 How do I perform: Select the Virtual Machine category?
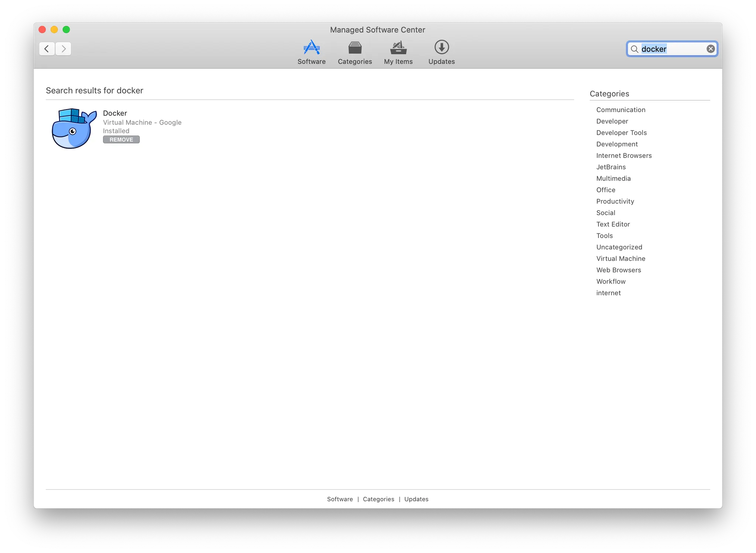click(621, 258)
